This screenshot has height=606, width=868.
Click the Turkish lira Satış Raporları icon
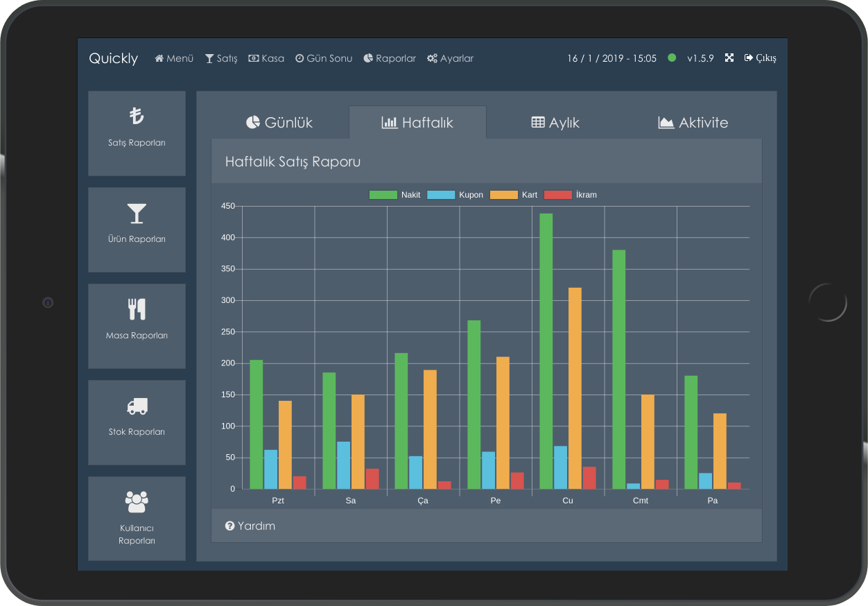coord(137,116)
